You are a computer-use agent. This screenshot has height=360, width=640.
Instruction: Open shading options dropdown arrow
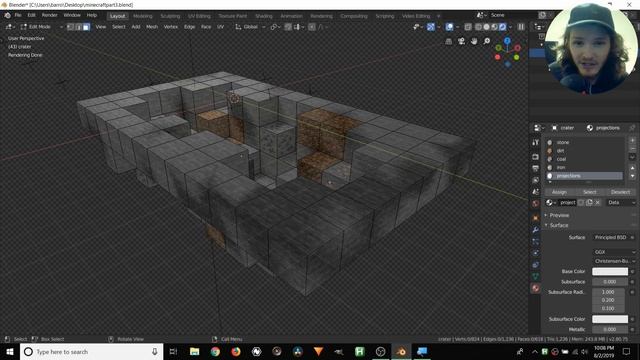pos(510,27)
